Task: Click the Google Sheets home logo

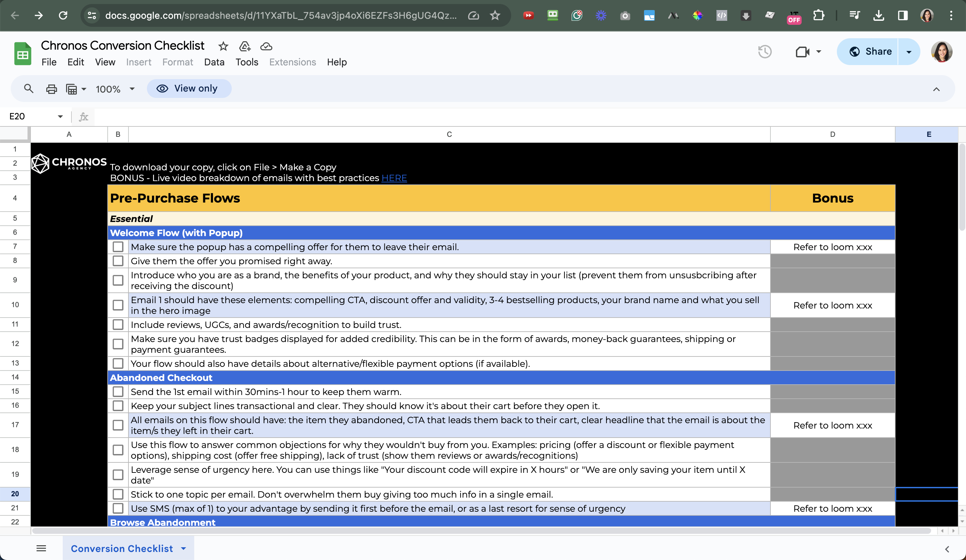Action: click(22, 53)
